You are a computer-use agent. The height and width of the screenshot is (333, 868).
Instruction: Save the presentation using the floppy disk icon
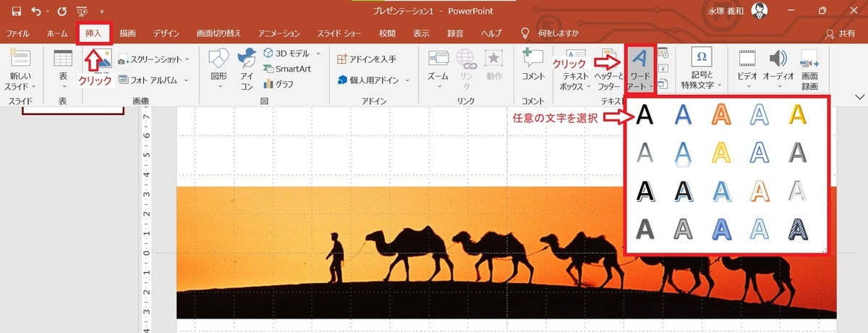click(x=17, y=11)
